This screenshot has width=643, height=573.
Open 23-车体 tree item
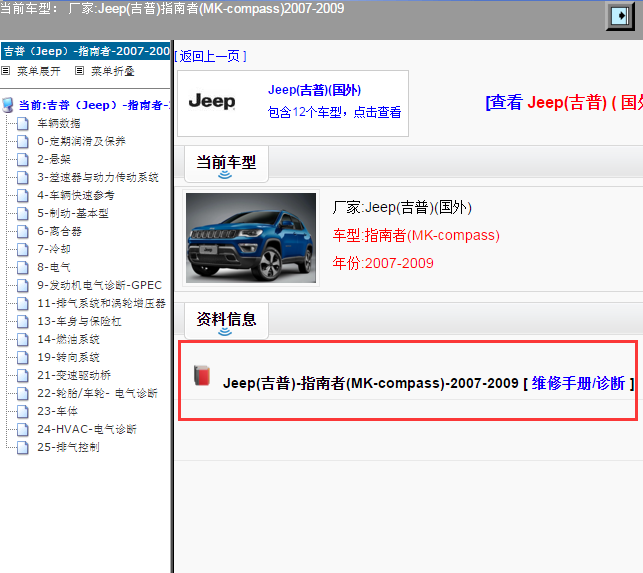[57, 411]
